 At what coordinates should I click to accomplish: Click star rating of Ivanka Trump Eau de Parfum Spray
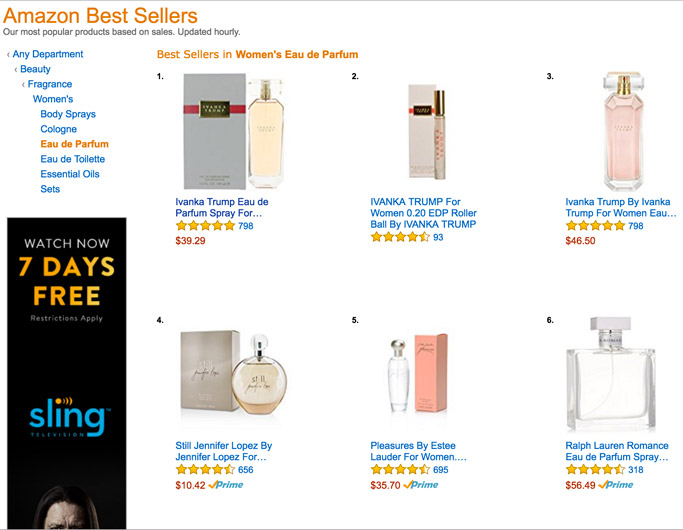205,226
